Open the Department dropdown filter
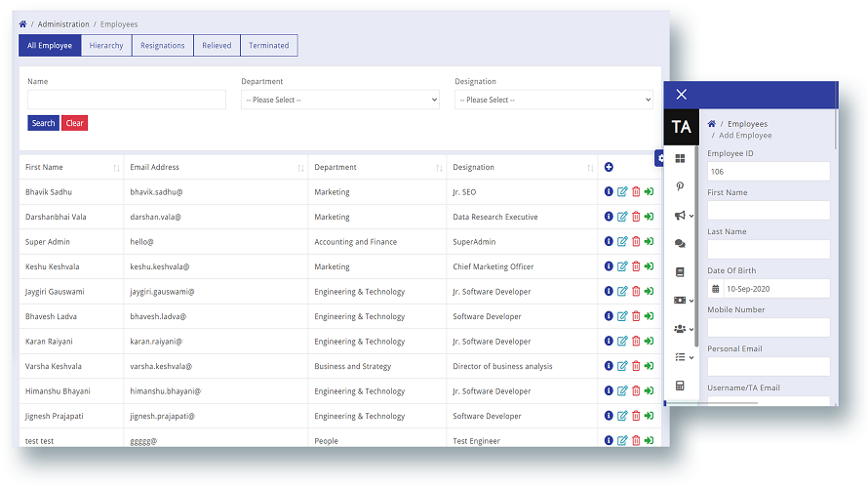Image resolution: width=868 pixels, height=488 pixels. coord(340,100)
